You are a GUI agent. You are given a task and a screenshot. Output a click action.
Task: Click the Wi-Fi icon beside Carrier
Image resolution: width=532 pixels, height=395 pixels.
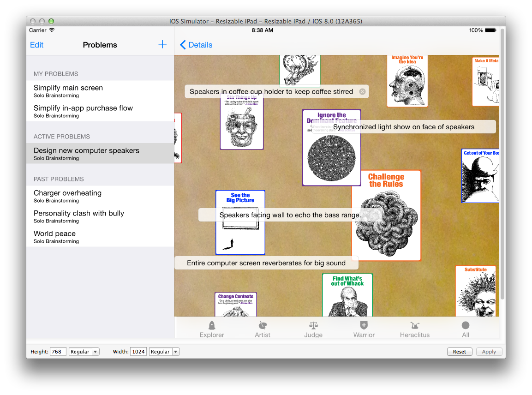52,30
